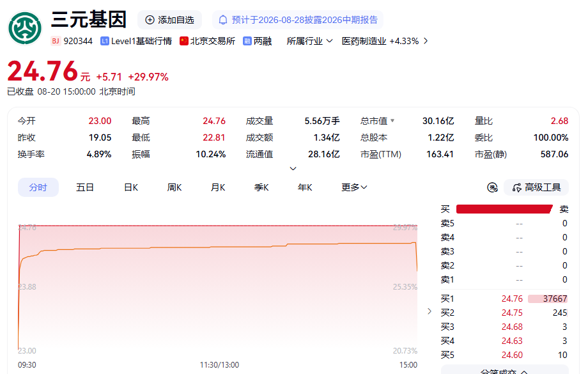Click the 卖5 order row label
Viewport: 588px width, 374px height.
coord(447,223)
